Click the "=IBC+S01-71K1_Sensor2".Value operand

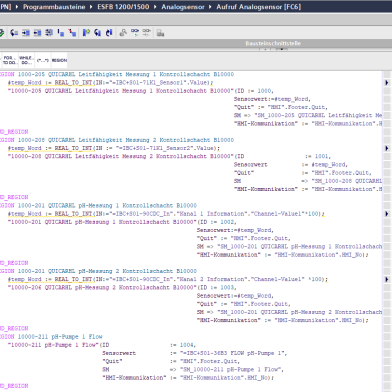pos(165,148)
